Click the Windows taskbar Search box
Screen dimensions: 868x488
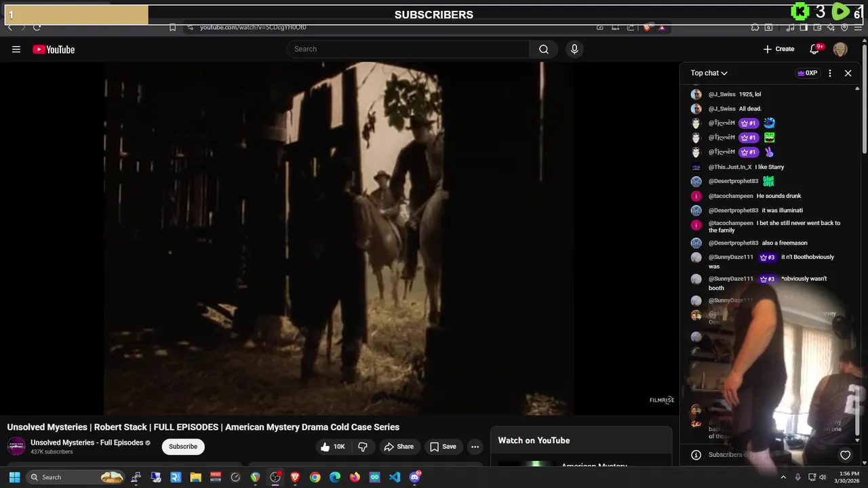(77, 477)
